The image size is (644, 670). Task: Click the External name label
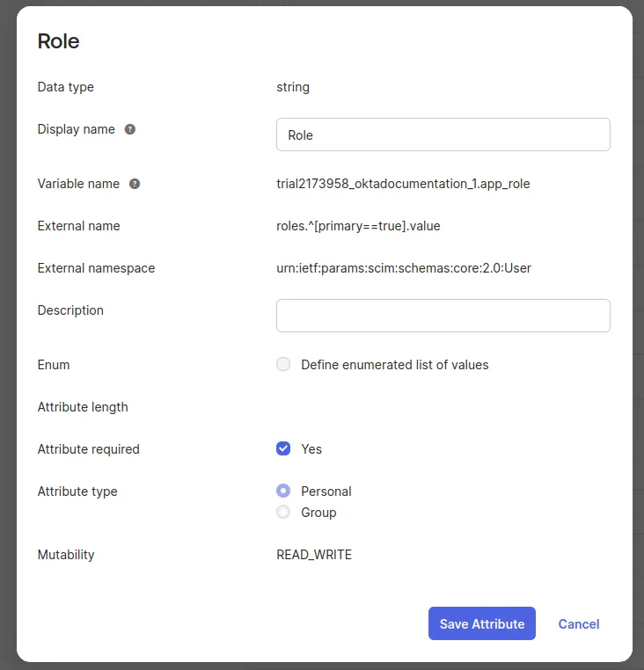click(78, 226)
